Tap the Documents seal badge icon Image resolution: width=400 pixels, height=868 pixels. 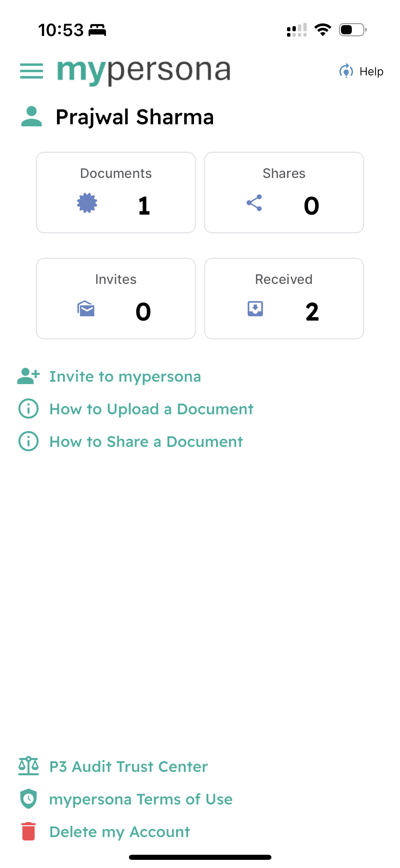(x=87, y=203)
